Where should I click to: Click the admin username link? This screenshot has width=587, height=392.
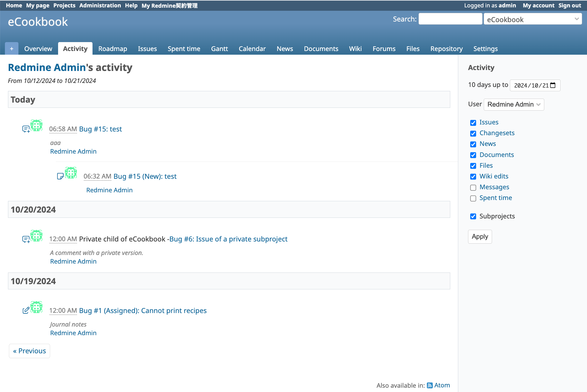click(507, 5)
